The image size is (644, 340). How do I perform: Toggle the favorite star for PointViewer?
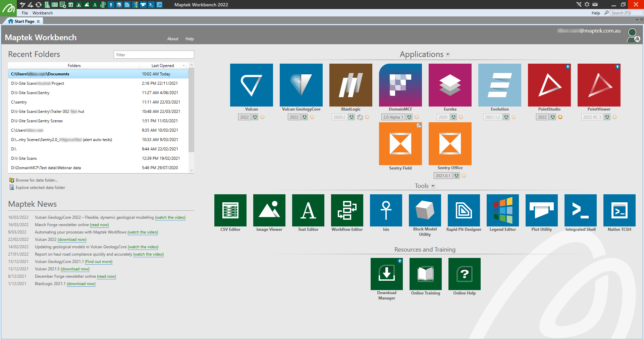point(614,117)
